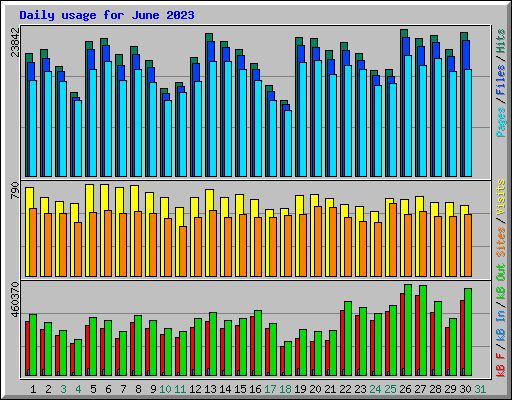Click day 6 on the x-axis

108,389
